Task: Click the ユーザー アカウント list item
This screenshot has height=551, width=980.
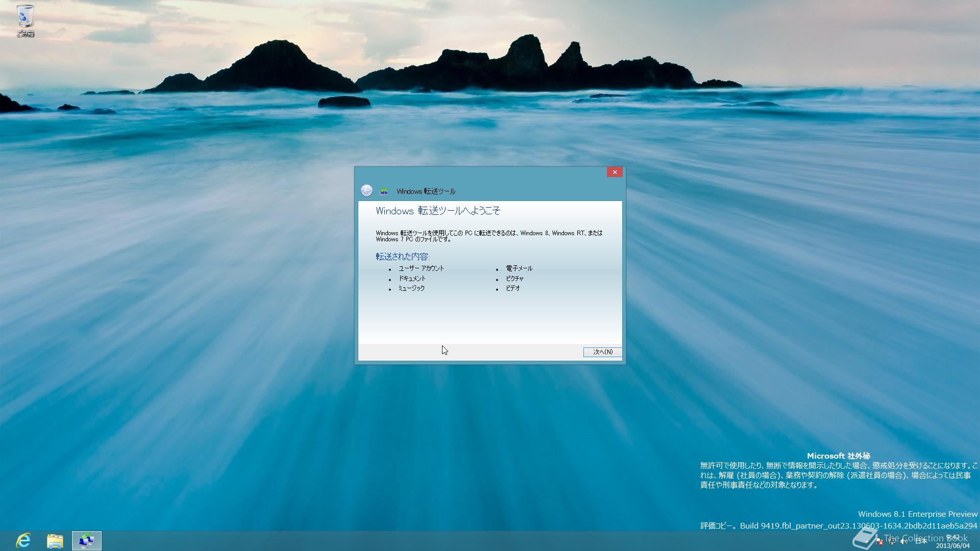Action: 421,268
